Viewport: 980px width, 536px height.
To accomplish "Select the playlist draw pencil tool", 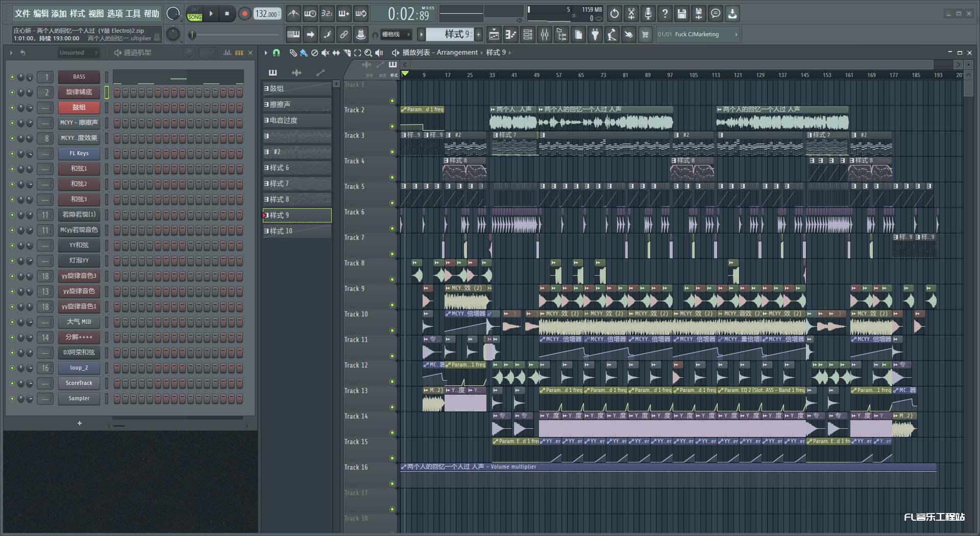I will (293, 53).
